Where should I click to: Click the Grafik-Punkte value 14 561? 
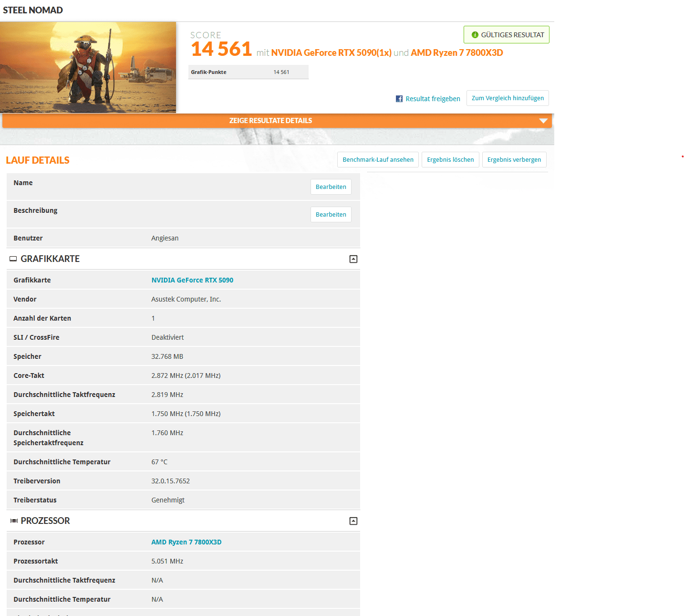point(281,72)
